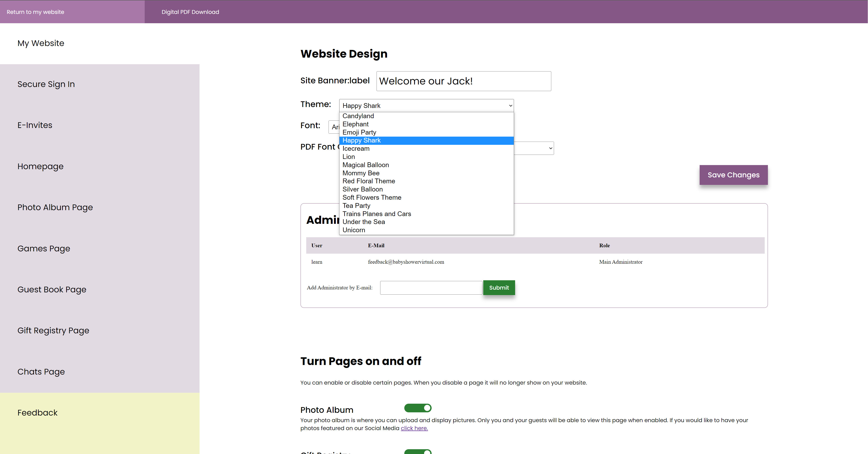Open E-Invites in sidebar
Image resolution: width=868 pixels, height=454 pixels.
pyautogui.click(x=35, y=125)
